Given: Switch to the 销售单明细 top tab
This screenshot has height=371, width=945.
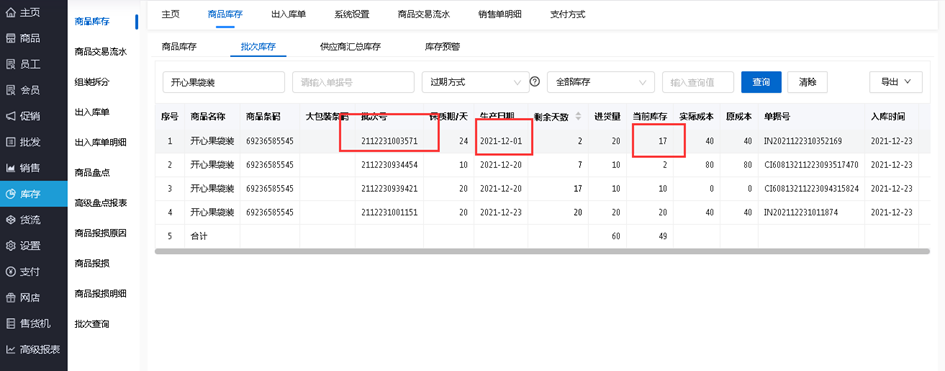Looking at the screenshot, I should pyautogui.click(x=500, y=14).
